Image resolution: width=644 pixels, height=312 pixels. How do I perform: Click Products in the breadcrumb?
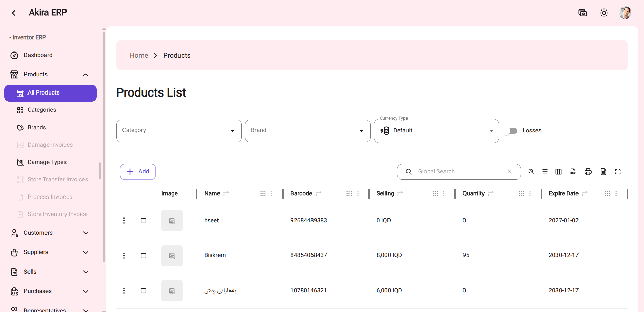177,55
